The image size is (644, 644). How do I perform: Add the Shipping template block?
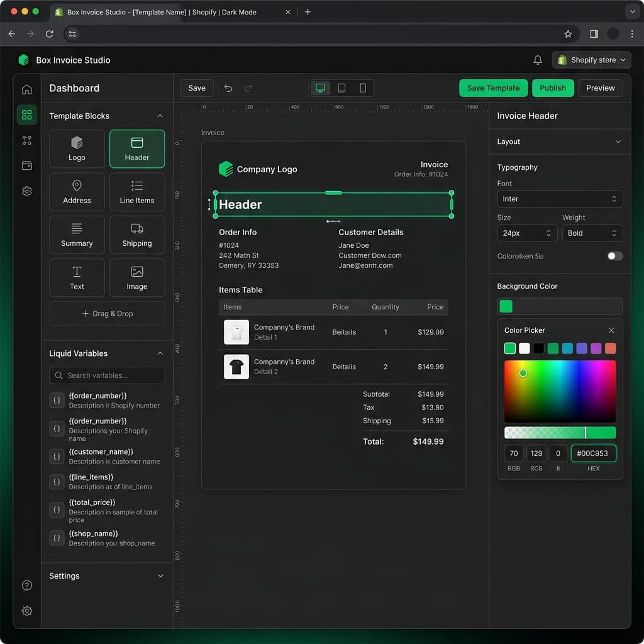136,235
